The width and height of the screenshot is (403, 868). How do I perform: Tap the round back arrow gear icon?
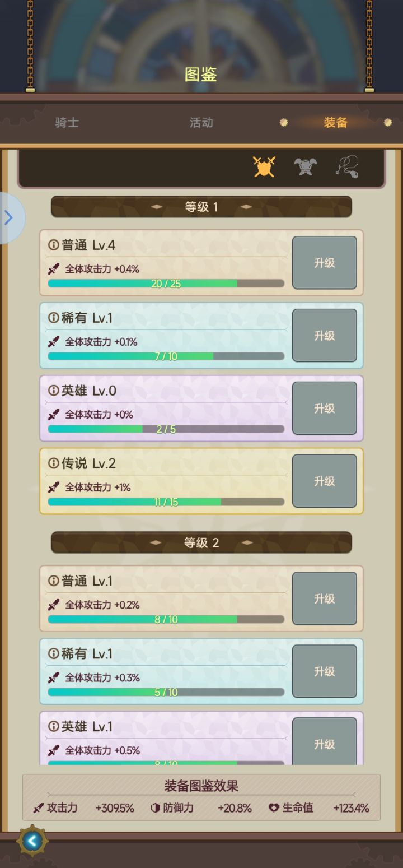(x=32, y=840)
